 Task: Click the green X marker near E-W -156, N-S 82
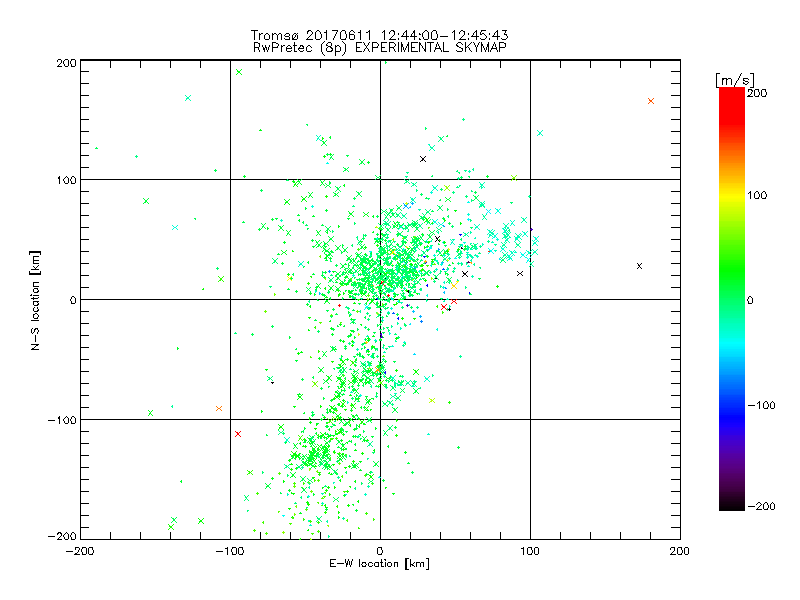146,201
